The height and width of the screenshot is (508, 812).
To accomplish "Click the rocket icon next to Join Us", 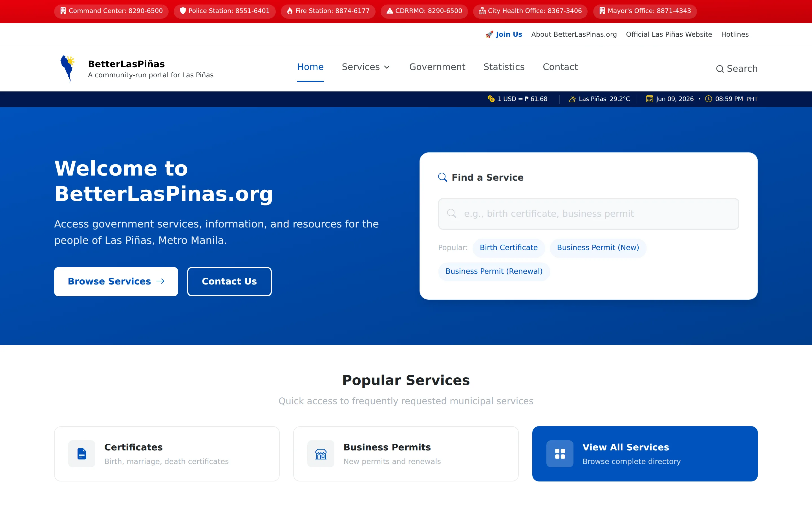I will 489,34.
